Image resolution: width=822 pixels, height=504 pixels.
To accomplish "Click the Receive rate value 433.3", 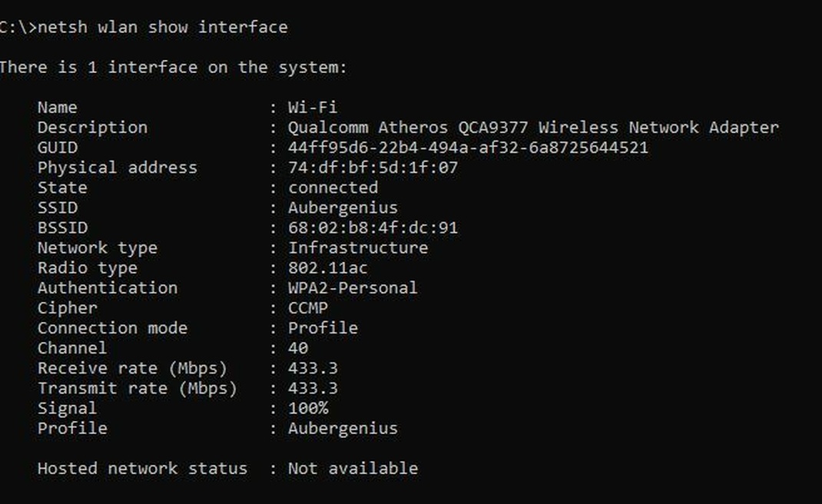I will [x=313, y=368].
